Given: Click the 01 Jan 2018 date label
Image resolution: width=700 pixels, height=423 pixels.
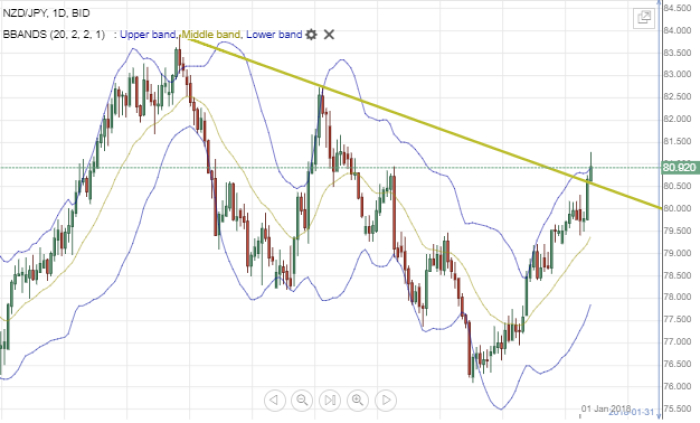Looking at the screenshot, I should (x=606, y=408).
